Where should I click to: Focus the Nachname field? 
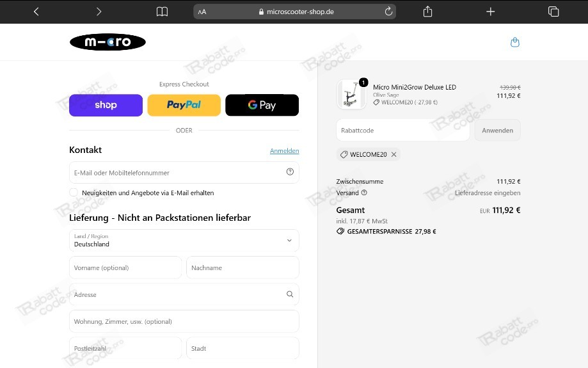[x=242, y=268]
